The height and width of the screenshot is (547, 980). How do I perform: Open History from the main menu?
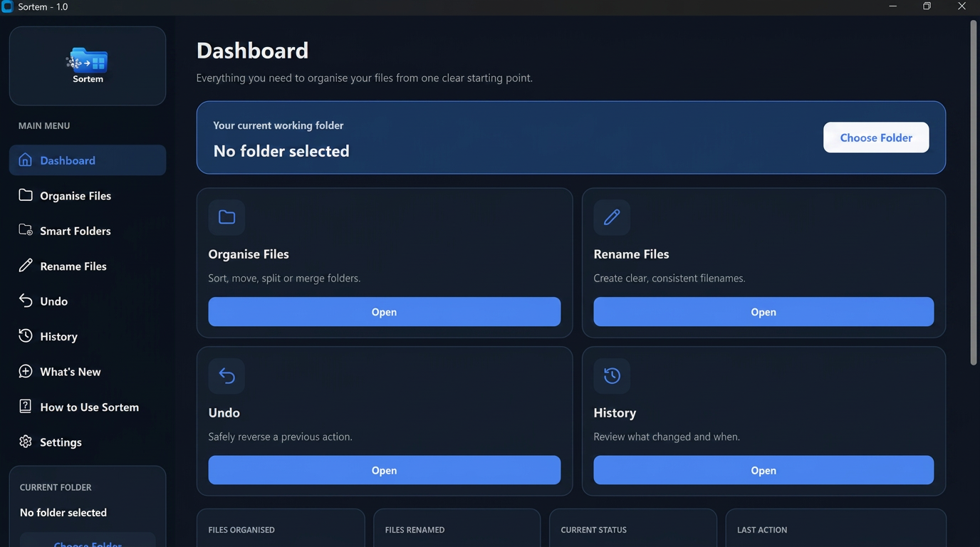point(88,336)
